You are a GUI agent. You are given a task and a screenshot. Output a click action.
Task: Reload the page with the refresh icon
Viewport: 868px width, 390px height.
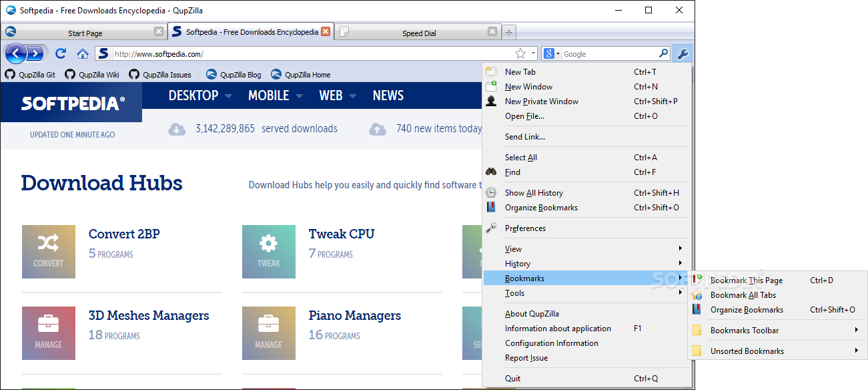(x=61, y=53)
